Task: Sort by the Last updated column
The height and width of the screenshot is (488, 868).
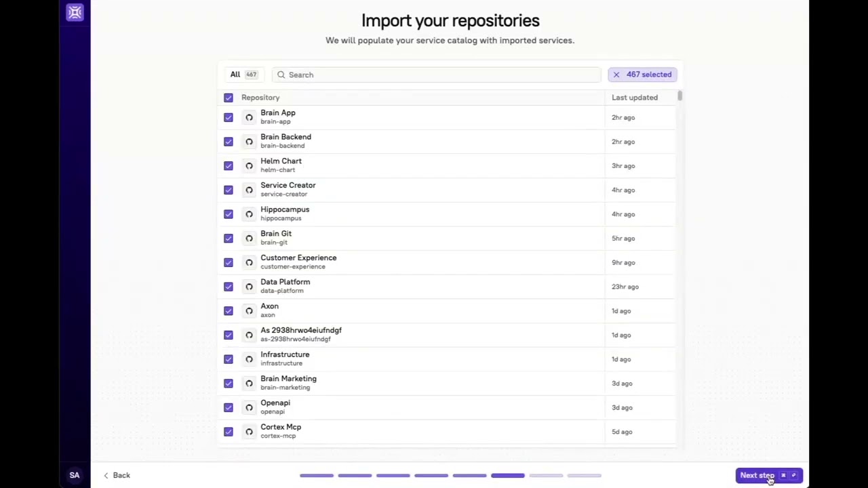Action: tap(634, 98)
